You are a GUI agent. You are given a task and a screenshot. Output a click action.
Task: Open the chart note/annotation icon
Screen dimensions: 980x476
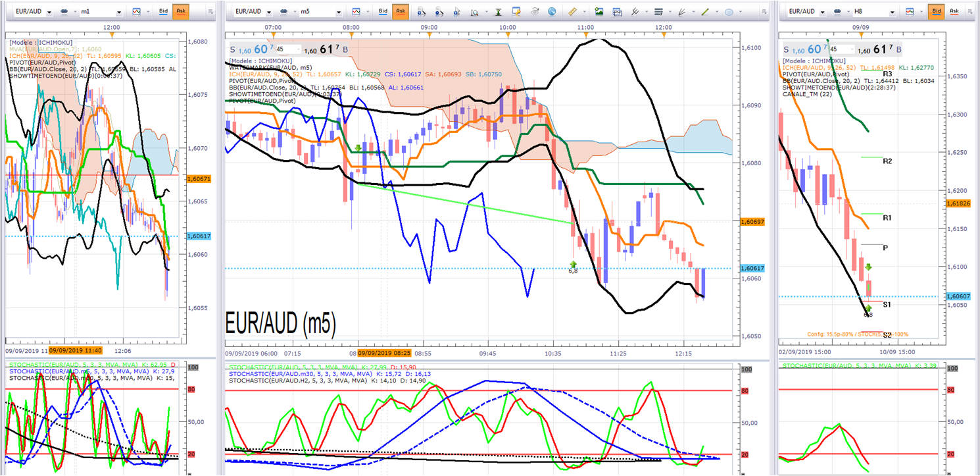tap(516, 12)
